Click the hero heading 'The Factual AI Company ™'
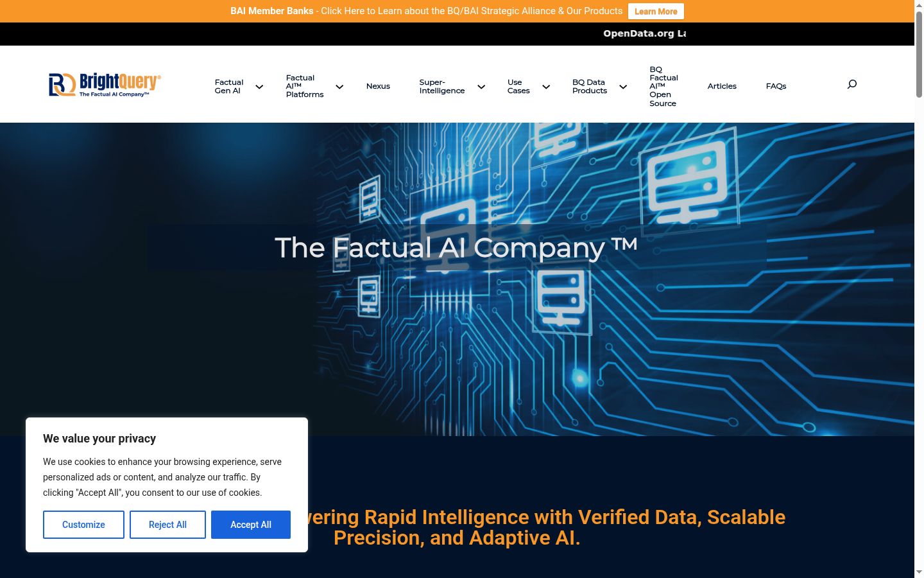This screenshot has width=924, height=578. 456,248
